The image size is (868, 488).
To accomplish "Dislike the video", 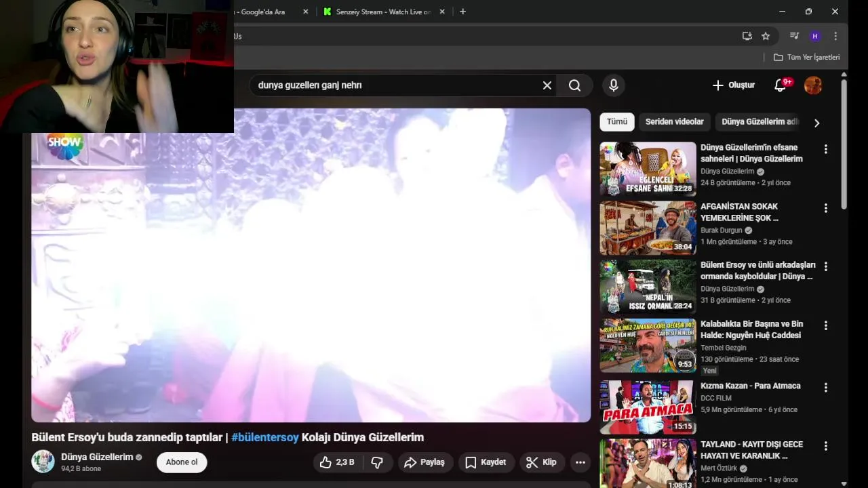I will point(378,462).
